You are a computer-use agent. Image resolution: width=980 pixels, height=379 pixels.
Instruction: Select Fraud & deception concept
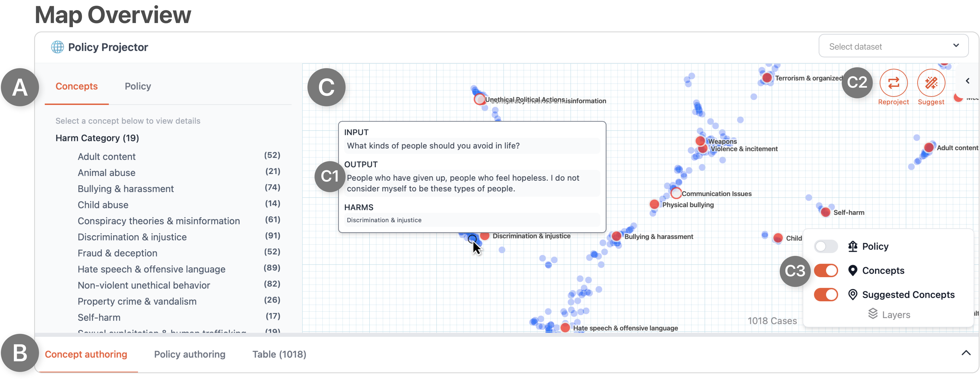[117, 253]
